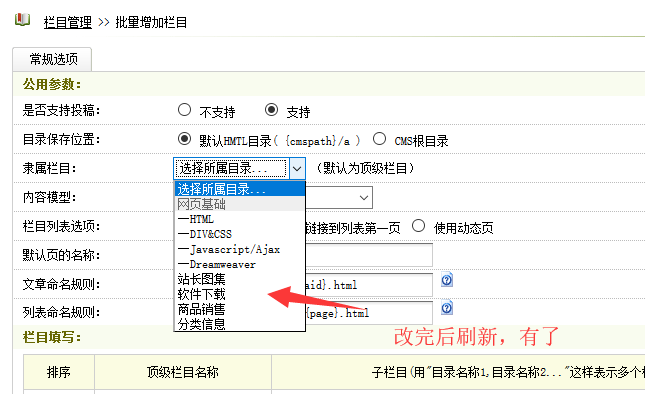This screenshot has width=645, height=394.
Task: Follow the 栏目管理 breadcrumb link
Action: click(68, 22)
